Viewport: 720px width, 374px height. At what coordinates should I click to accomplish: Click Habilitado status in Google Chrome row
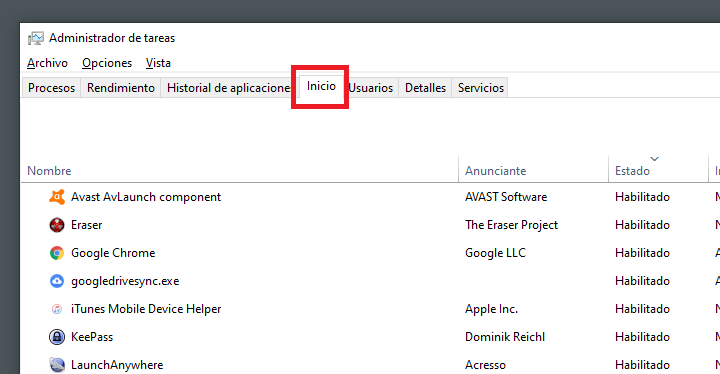642,253
